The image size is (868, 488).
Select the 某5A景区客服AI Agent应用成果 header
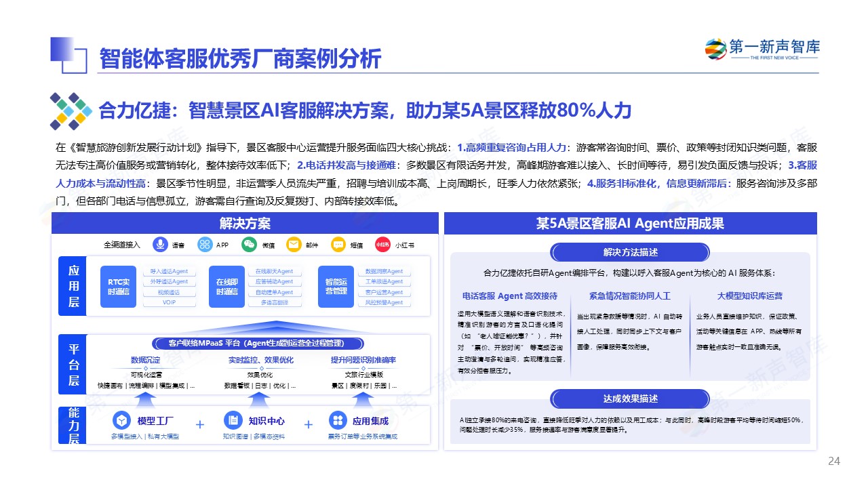tap(630, 224)
